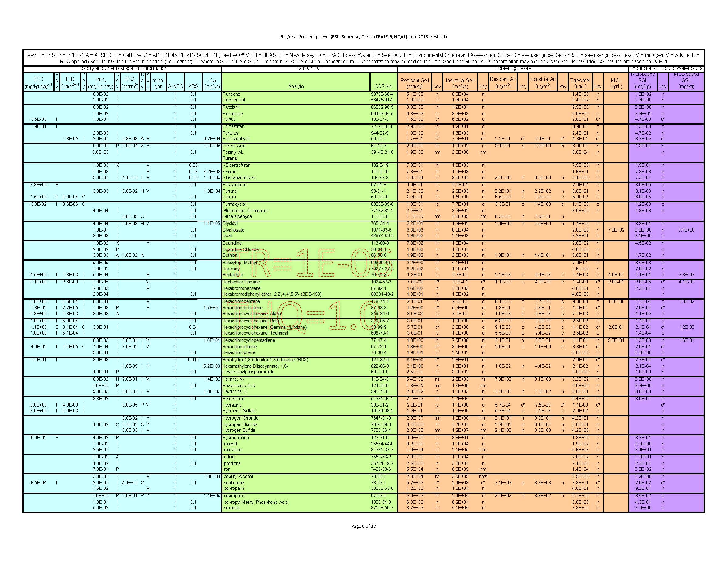Click the Regional Screening Level Summary Table title
This screenshot has height=563, width=728.
point(363,37)
